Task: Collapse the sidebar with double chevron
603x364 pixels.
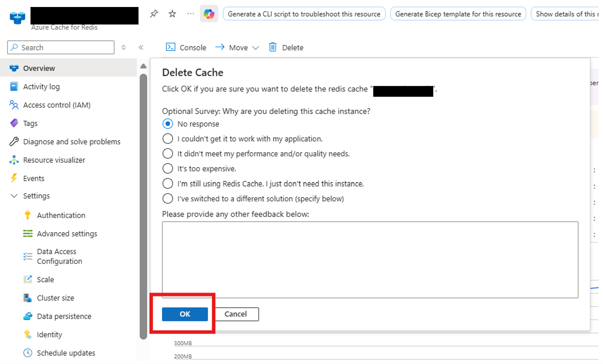Action: click(x=141, y=47)
